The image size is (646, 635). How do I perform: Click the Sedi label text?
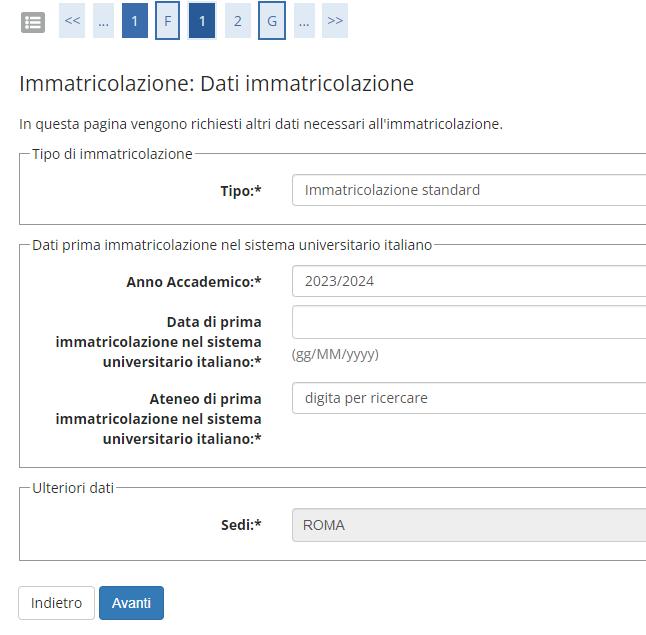tap(240, 525)
